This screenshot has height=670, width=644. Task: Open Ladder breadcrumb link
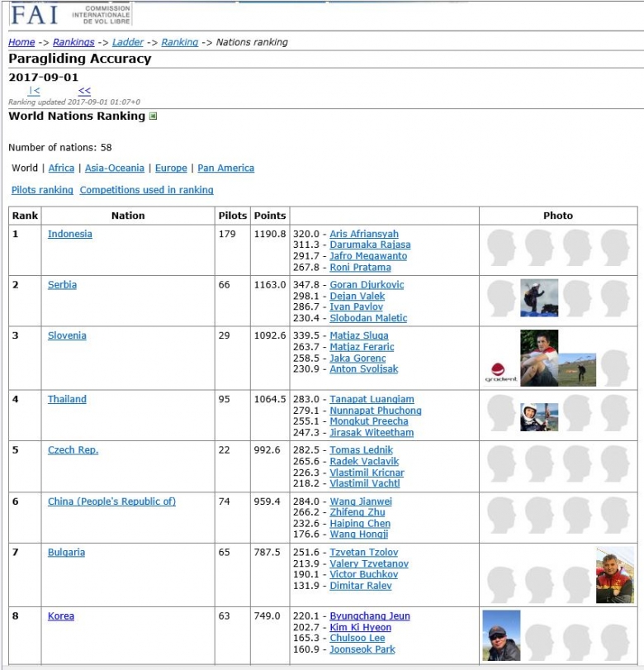pyautogui.click(x=128, y=42)
